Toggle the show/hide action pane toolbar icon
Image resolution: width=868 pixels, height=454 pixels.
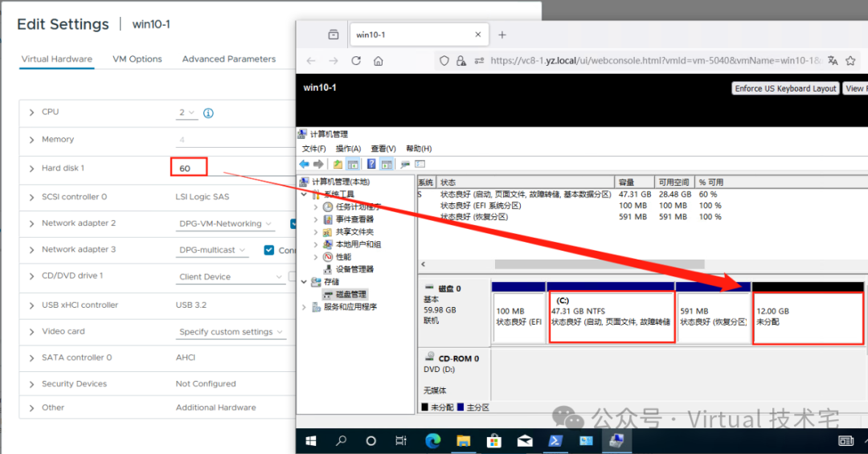[x=387, y=164]
